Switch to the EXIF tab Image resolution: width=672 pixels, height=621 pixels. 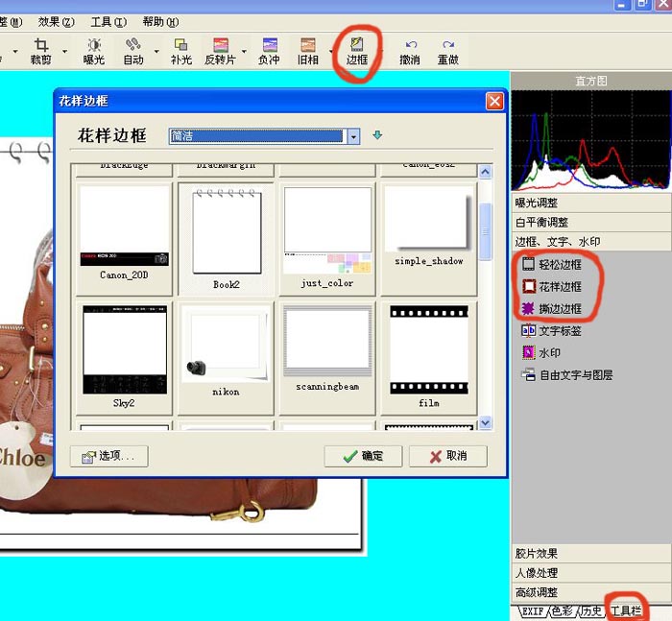point(533,611)
